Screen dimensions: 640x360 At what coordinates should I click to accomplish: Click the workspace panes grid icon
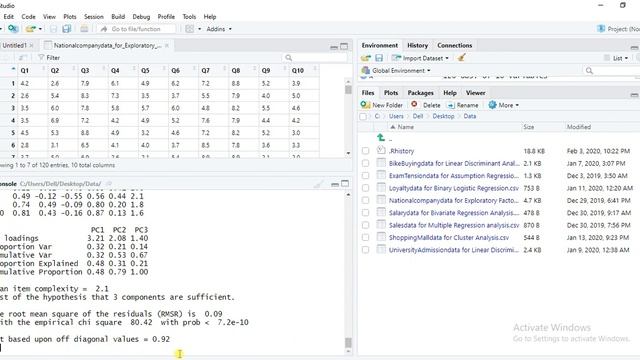[x=189, y=29]
